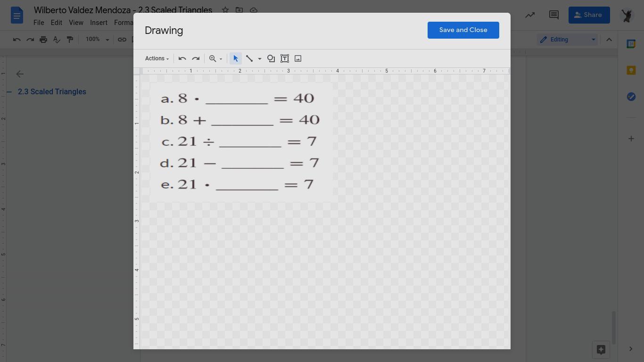Screen dimensions: 644x362
Task: Select the math problems image on canvas
Action: [x=240, y=141]
